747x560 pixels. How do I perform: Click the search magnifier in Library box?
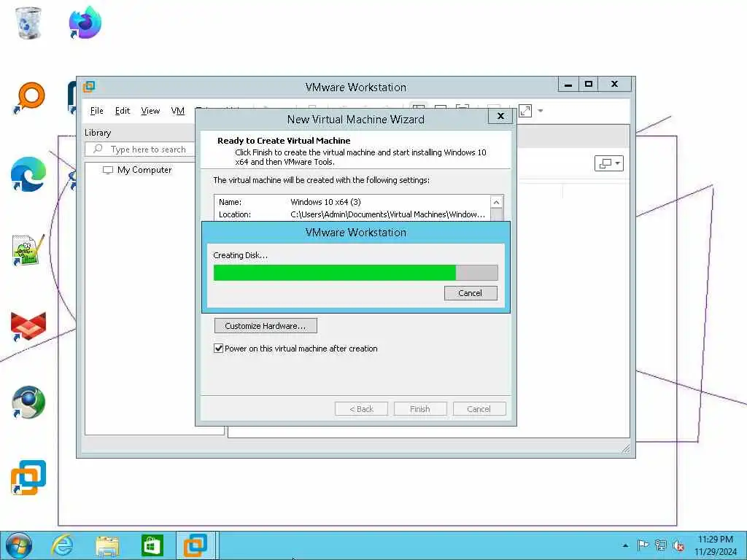[98, 149]
